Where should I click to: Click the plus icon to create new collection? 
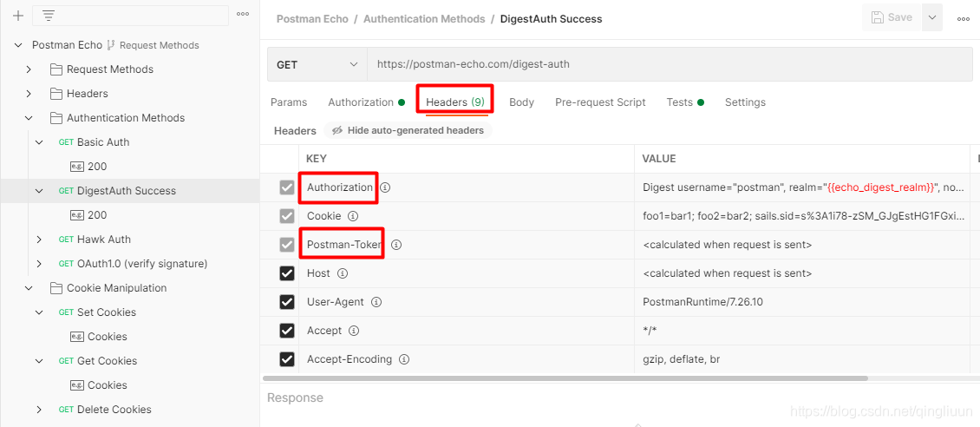(18, 16)
